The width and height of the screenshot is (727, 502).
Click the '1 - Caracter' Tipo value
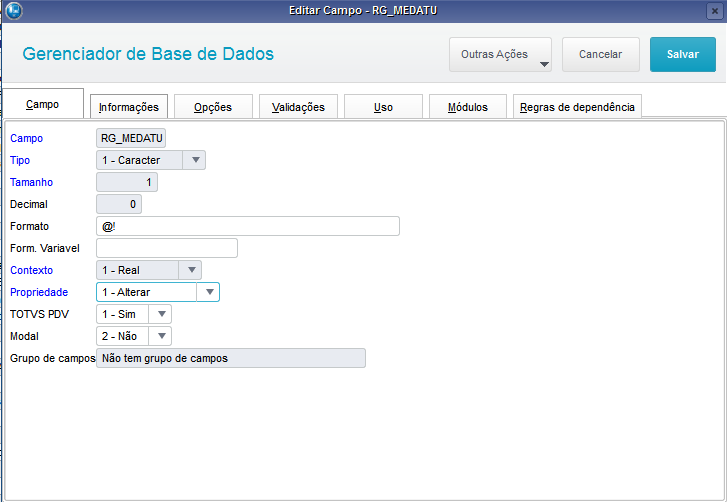click(x=131, y=160)
